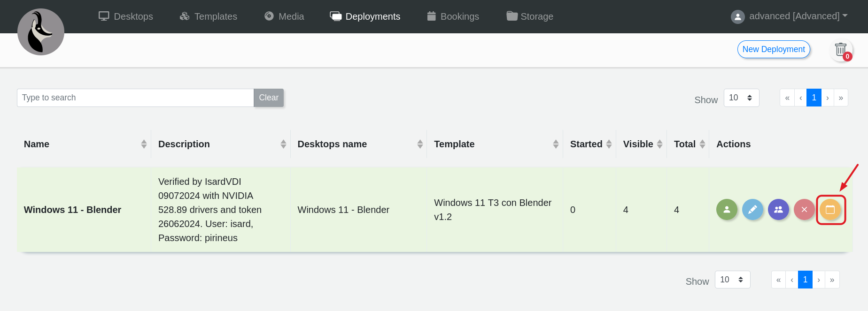
Task: Click the IsardVDI logo
Action: click(x=41, y=32)
